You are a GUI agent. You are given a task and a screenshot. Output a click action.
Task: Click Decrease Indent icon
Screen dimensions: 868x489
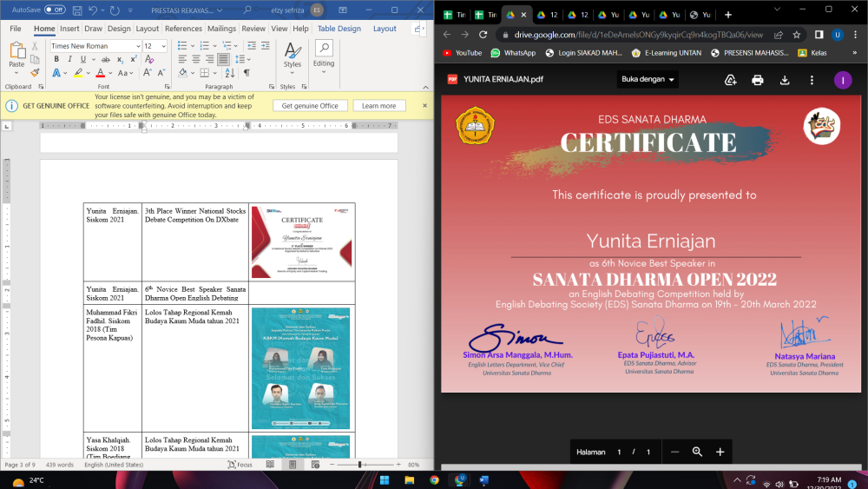[252, 45]
